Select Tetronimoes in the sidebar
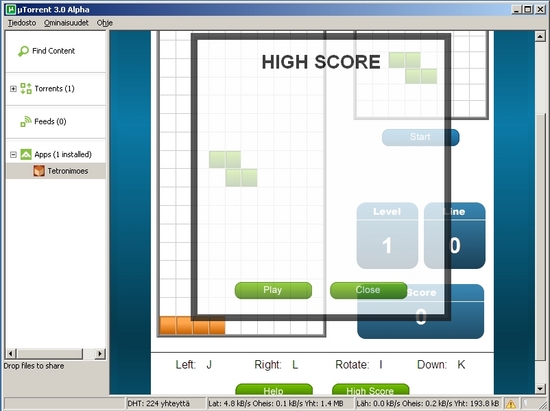Image resolution: width=550 pixels, height=411 pixels. (x=56, y=171)
